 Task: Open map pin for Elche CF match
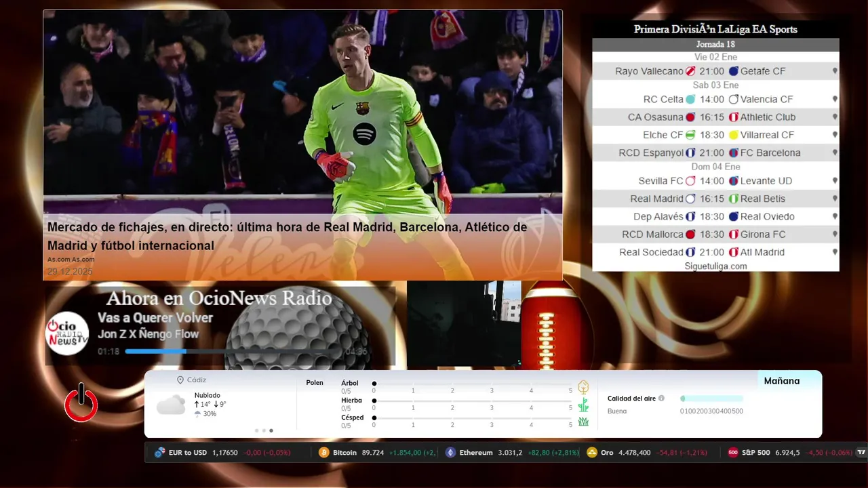coord(835,135)
